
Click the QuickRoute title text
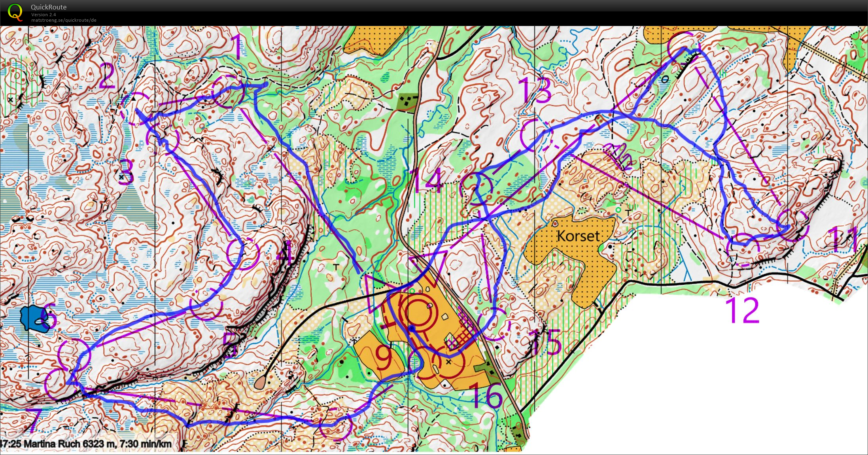(x=49, y=7)
